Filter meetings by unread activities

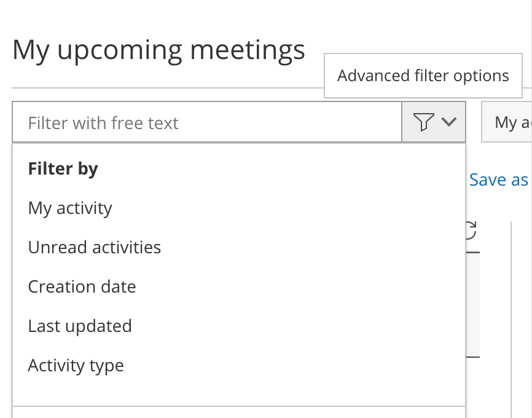95,247
